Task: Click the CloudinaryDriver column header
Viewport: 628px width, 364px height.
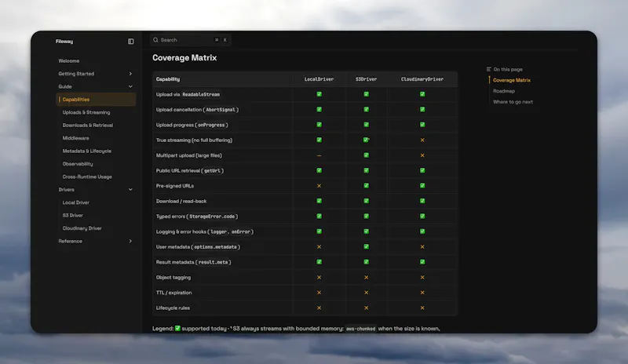Action: 422,79
